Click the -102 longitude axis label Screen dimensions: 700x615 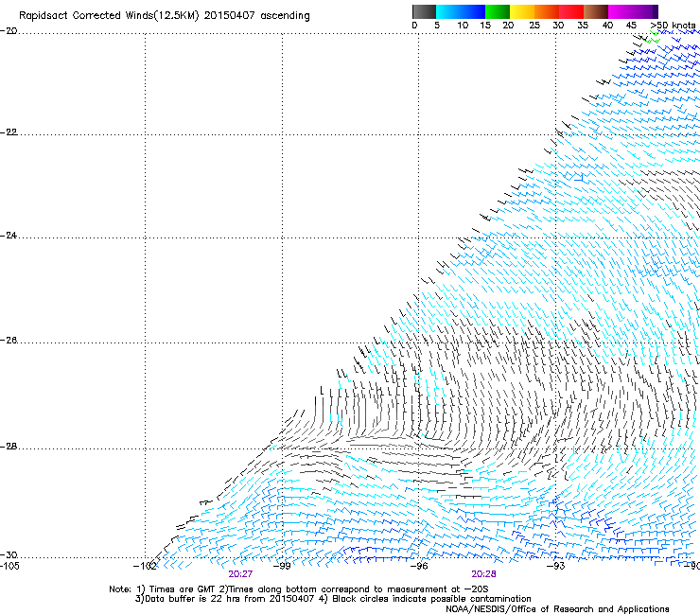click(145, 566)
